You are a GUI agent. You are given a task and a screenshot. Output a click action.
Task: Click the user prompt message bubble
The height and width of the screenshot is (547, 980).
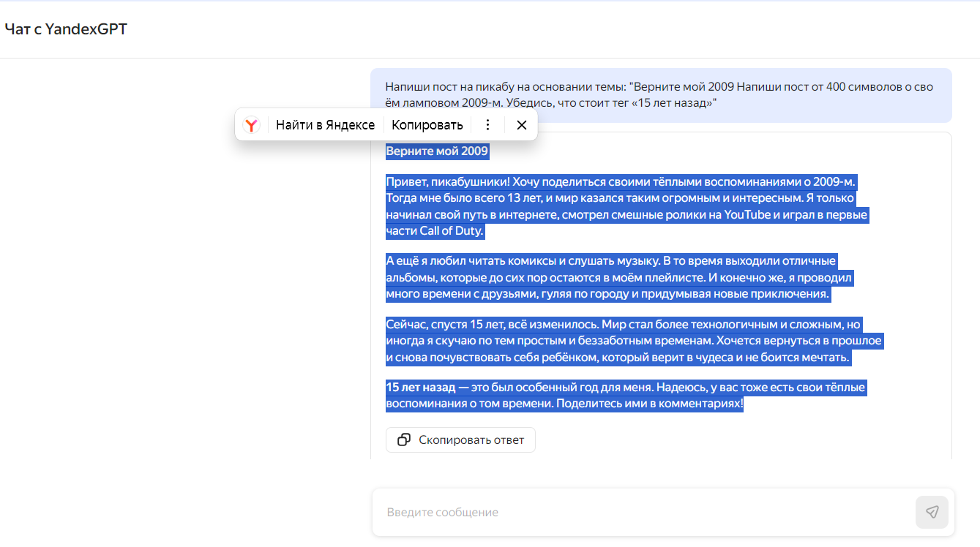point(661,95)
